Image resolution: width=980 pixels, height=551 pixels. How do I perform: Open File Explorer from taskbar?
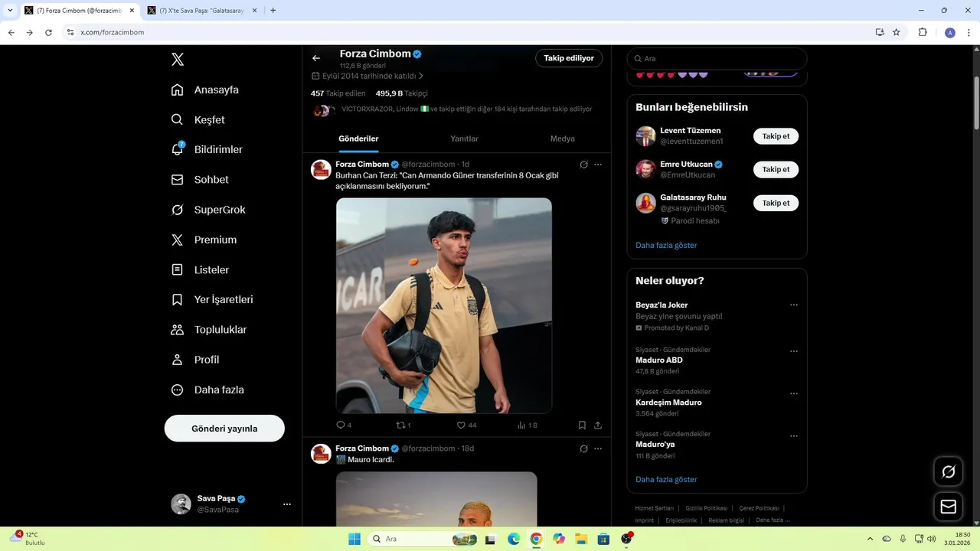coord(581,539)
